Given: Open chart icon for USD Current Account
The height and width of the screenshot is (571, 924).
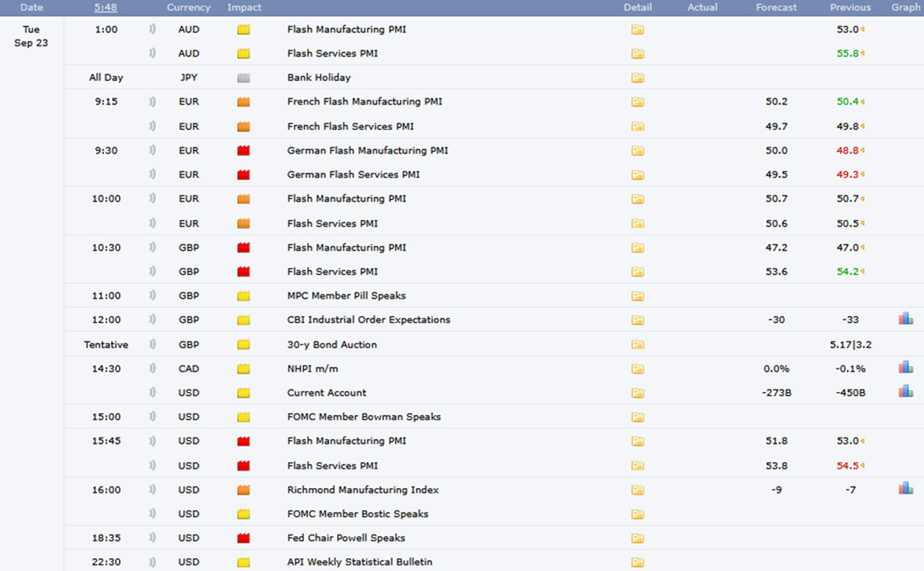Looking at the screenshot, I should coord(905,392).
